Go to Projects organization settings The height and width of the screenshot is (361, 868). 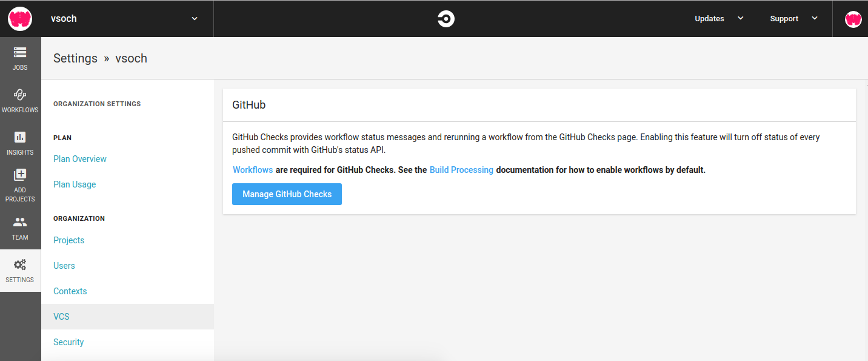[68, 240]
